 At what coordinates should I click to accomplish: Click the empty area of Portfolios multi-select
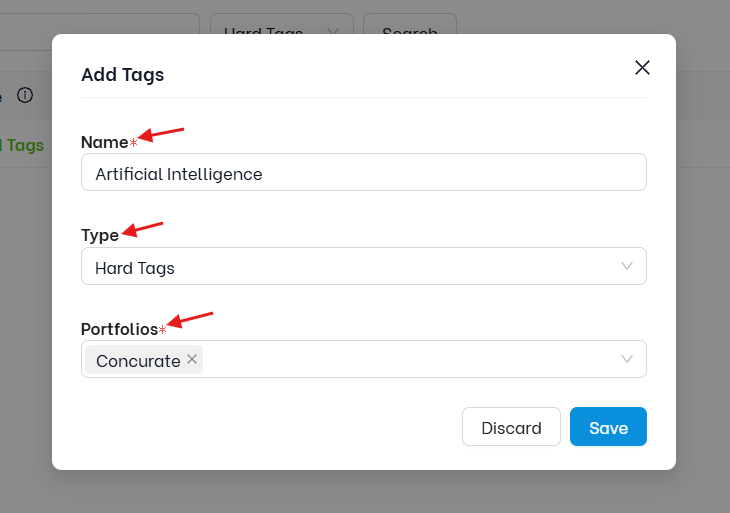point(410,359)
